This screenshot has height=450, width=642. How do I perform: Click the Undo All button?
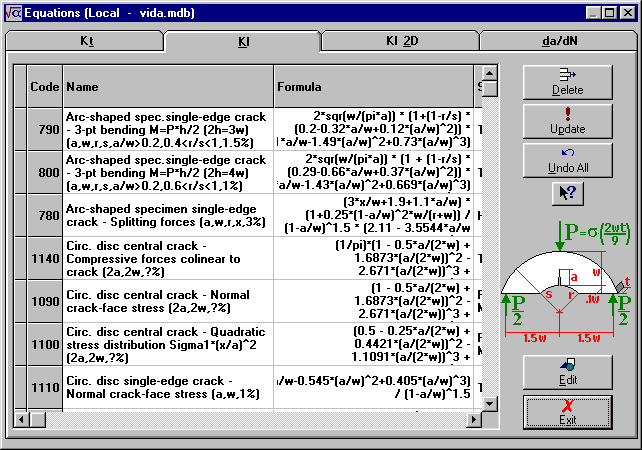(567, 160)
